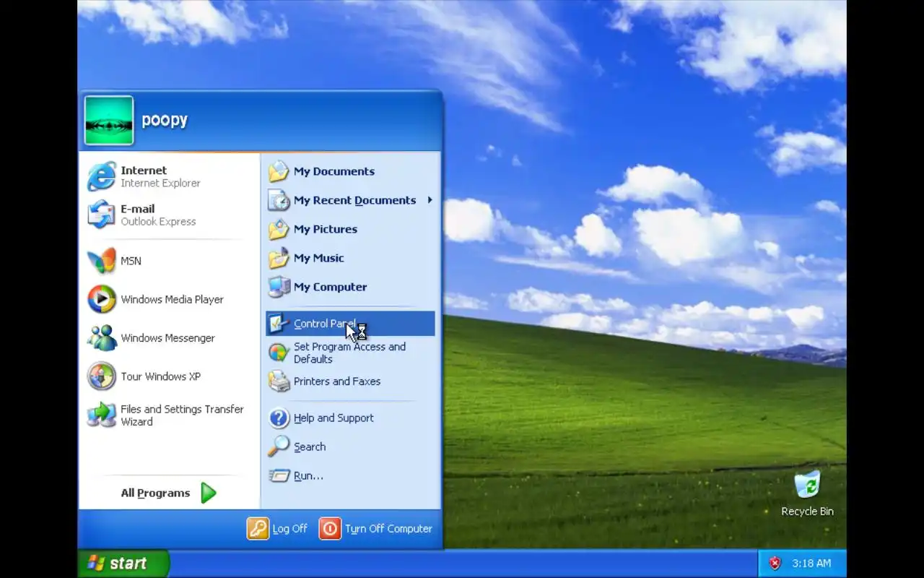The height and width of the screenshot is (578, 924).
Task: Open Files and Settings Transfer Wizard icon
Action: click(x=102, y=415)
